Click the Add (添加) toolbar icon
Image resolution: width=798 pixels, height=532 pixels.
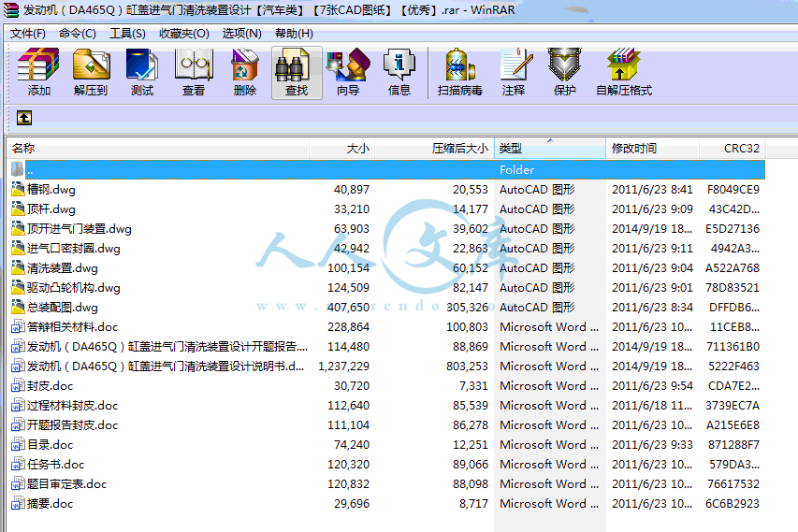click(x=38, y=65)
